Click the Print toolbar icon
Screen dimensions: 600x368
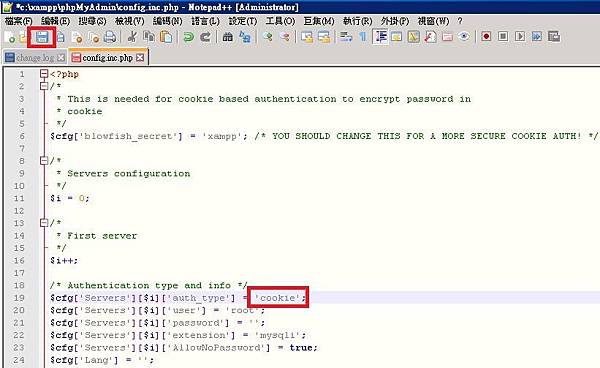coord(110,37)
